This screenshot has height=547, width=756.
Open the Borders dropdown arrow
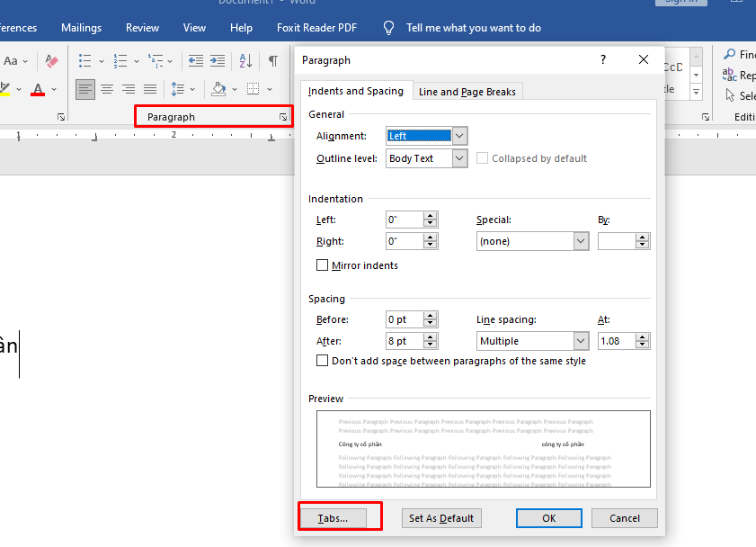tap(270, 89)
